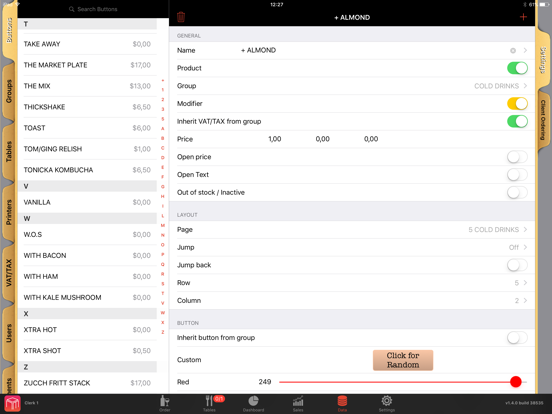Switch to the Users side tab
Viewport: 552px width, 414px height.
coord(9,333)
